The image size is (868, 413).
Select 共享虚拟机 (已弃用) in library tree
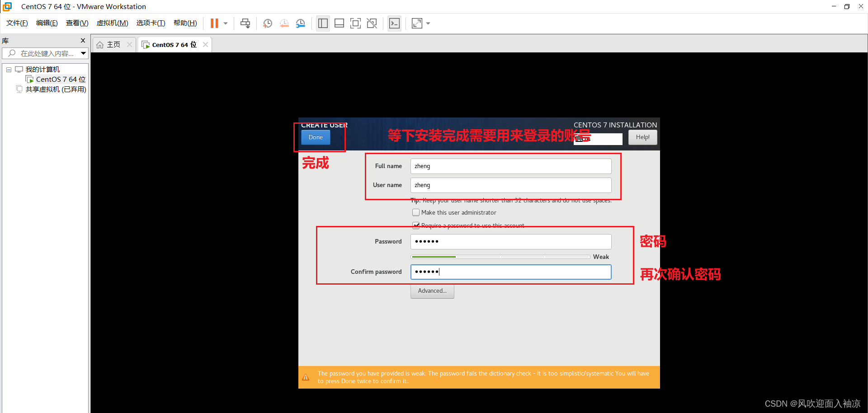(51, 89)
